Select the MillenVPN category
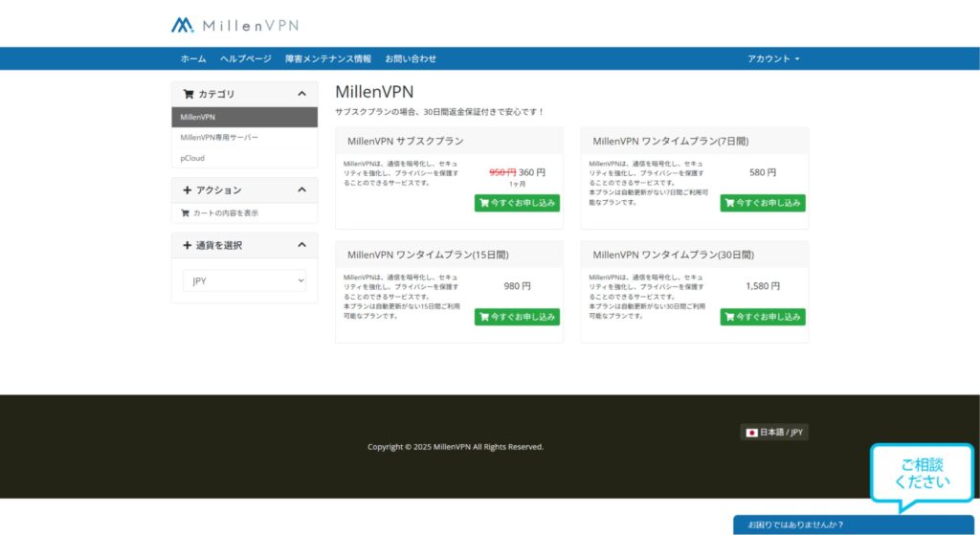The width and height of the screenshot is (980, 535). coord(244,117)
